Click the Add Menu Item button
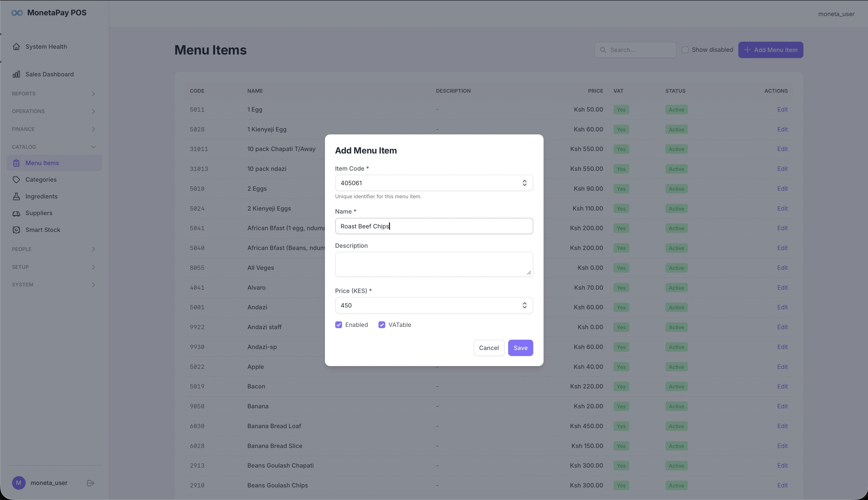868x500 pixels. tap(771, 50)
